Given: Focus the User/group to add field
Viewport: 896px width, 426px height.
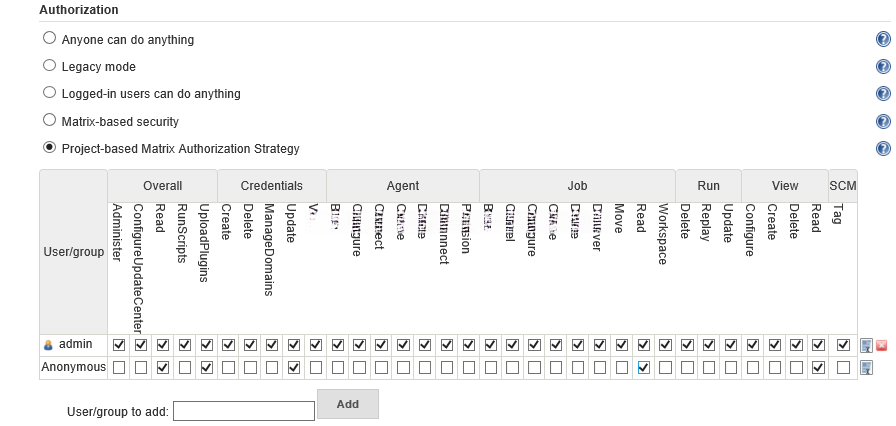Looking at the screenshot, I should point(243,411).
